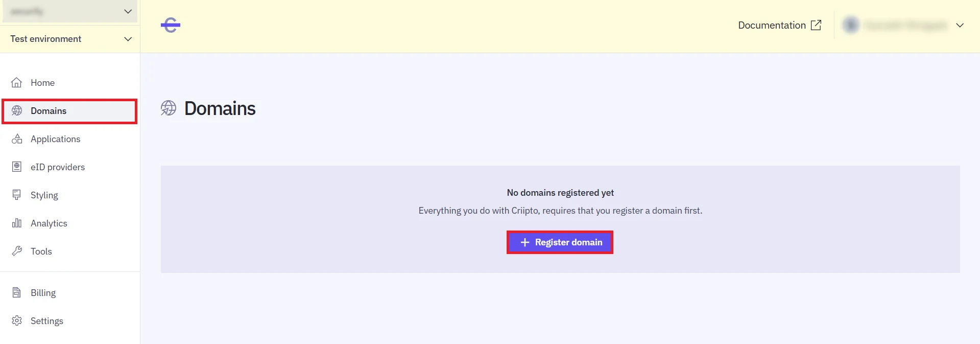Open the tenant selector dropdown at top-left
Viewport: 980px width, 344px height.
tap(70, 11)
